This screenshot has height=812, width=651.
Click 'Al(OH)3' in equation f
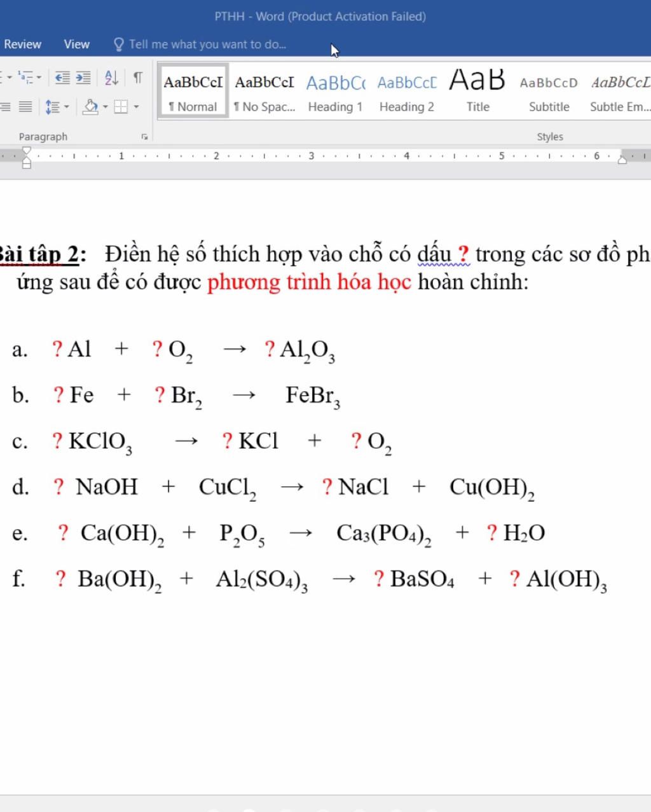(567, 580)
